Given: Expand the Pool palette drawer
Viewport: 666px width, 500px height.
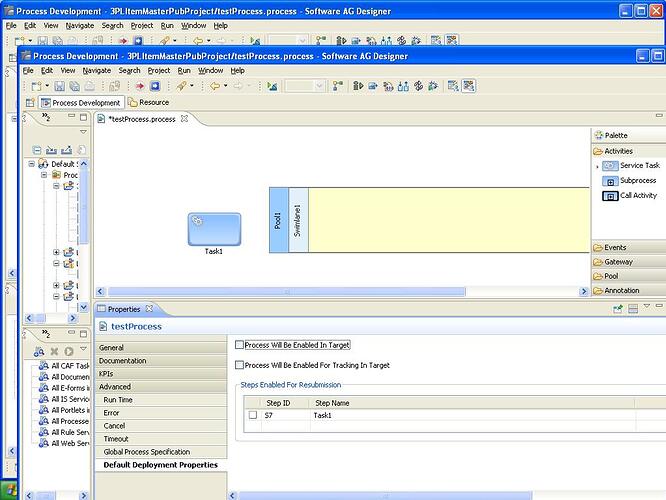Looking at the screenshot, I should [x=629, y=276].
